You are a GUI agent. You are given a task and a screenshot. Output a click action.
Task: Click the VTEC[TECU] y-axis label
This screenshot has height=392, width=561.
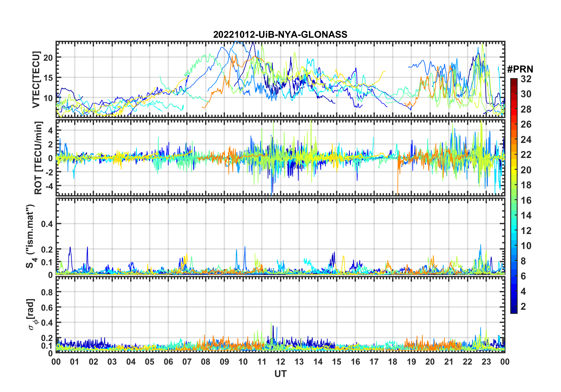pos(36,80)
